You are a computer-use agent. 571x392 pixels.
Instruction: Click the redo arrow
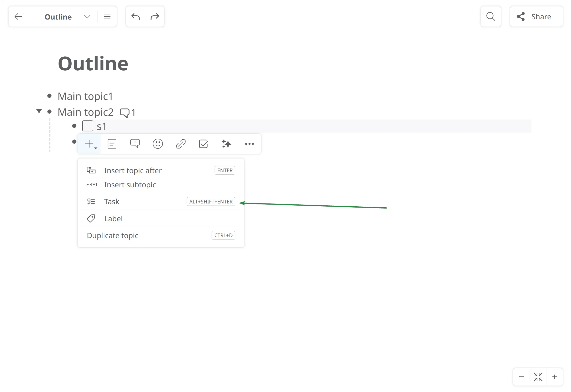click(x=155, y=17)
